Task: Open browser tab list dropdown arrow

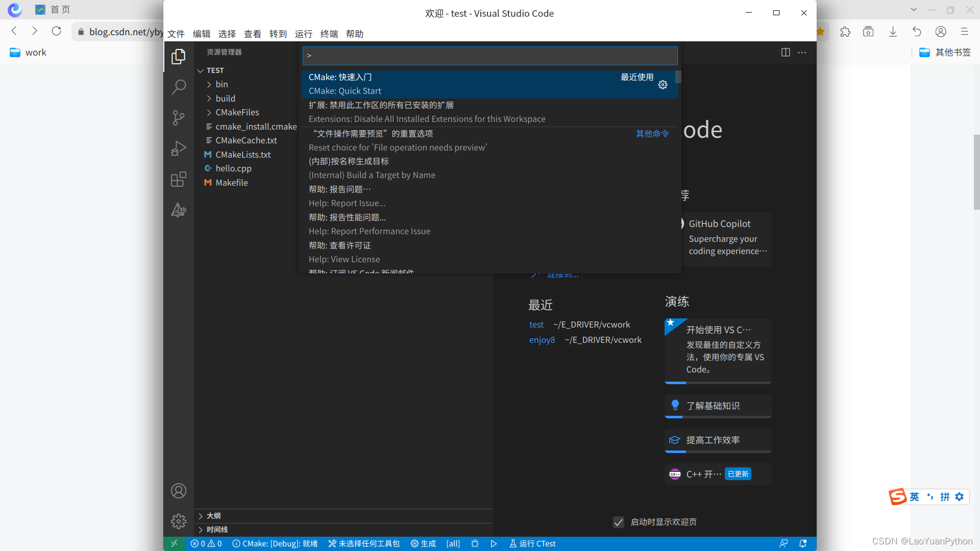Action: [x=914, y=10]
